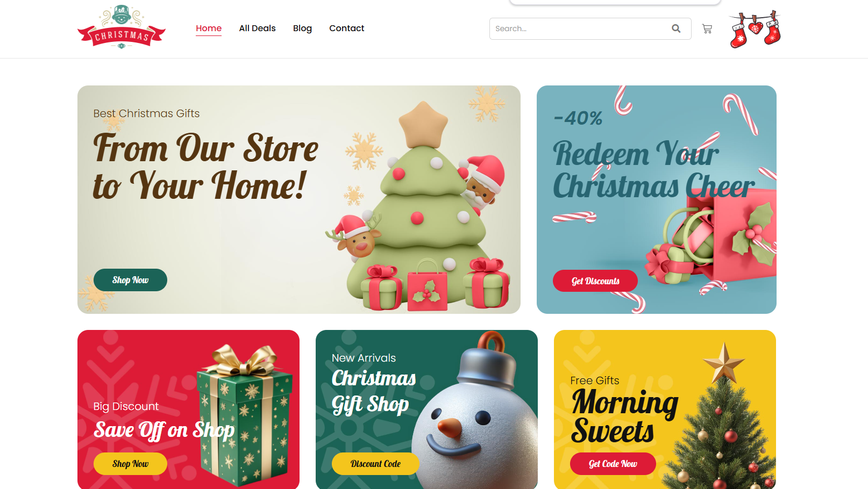The height and width of the screenshot is (489, 868).
Task: Focus the Search input field
Action: tap(581, 28)
